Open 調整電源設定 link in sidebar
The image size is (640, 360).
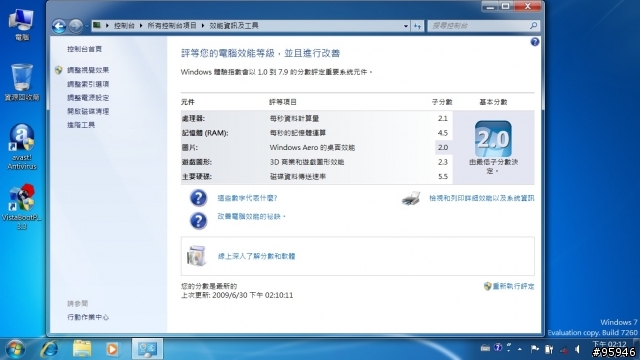(88, 98)
